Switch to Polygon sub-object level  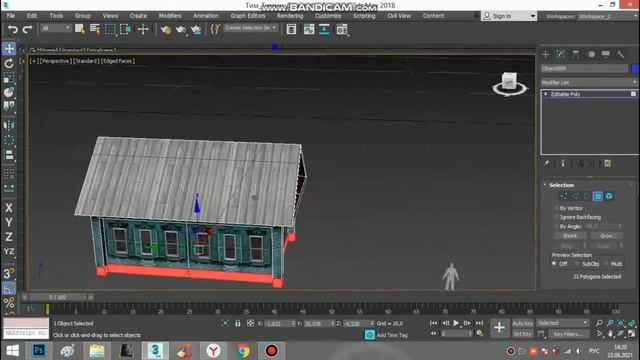pyautogui.click(x=598, y=197)
